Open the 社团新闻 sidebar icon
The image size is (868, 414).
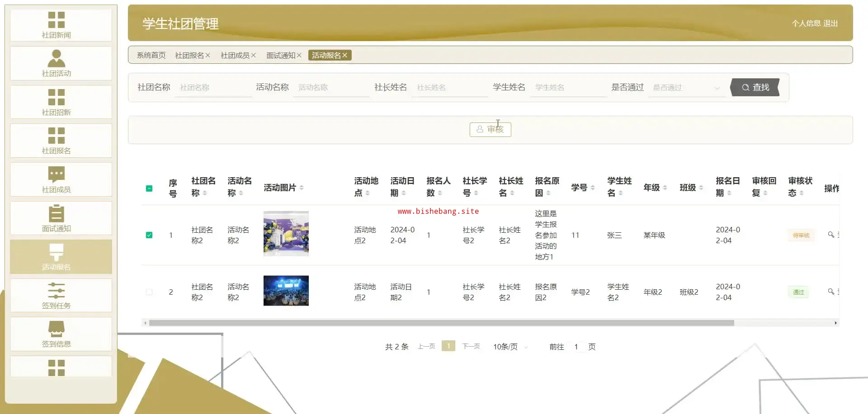57,20
